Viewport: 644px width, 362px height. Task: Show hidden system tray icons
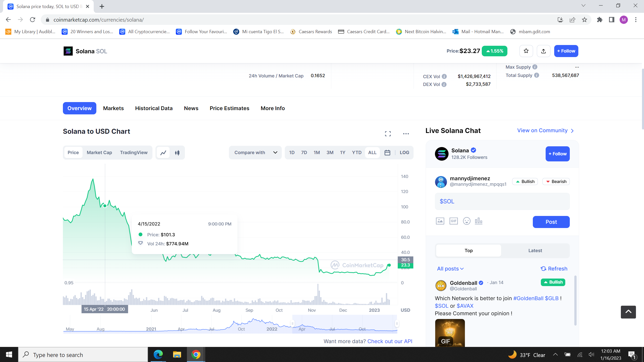[555, 355]
